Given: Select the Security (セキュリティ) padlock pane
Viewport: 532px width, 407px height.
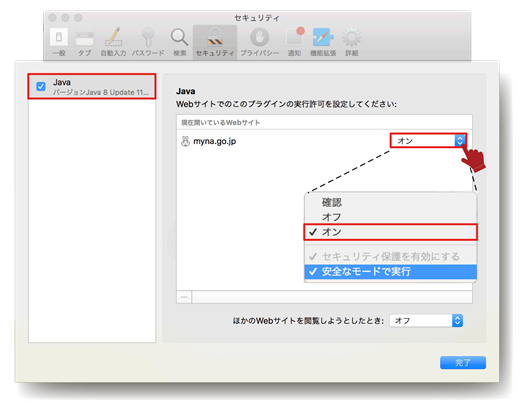Looking at the screenshot, I should [215, 42].
